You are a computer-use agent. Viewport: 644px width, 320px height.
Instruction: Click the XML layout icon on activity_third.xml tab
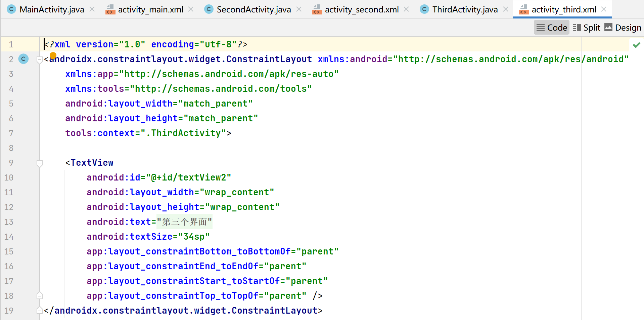point(524,9)
